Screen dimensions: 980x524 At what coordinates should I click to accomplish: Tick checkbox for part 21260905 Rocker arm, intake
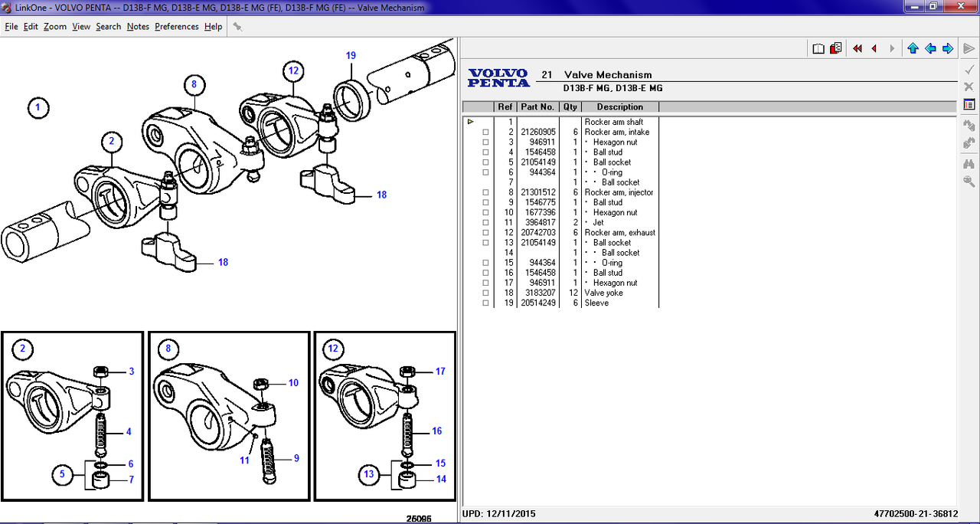(x=485, y=133)
